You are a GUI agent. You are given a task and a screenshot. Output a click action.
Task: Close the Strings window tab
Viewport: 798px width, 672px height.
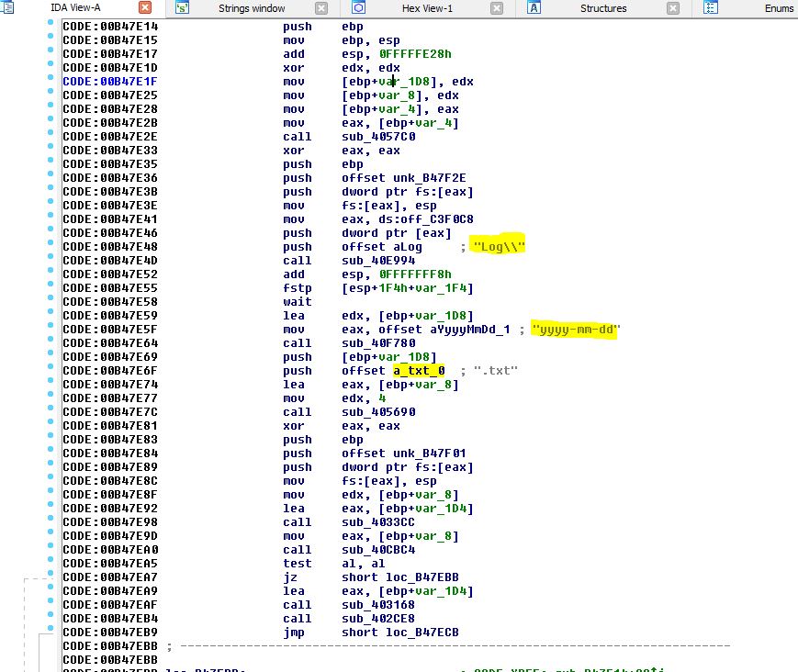320,8
